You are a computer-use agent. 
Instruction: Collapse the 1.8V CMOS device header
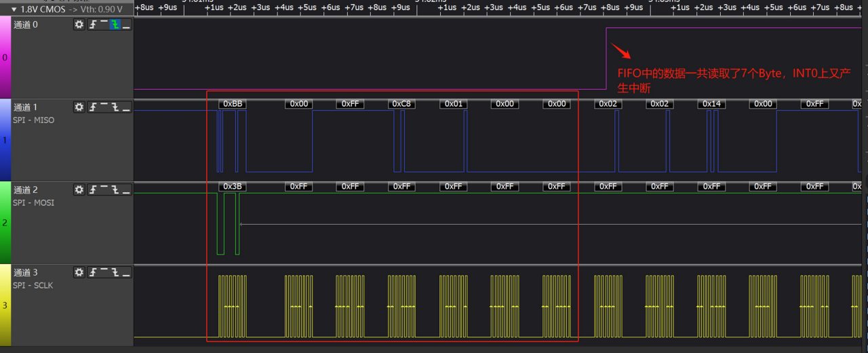(14, 10)
